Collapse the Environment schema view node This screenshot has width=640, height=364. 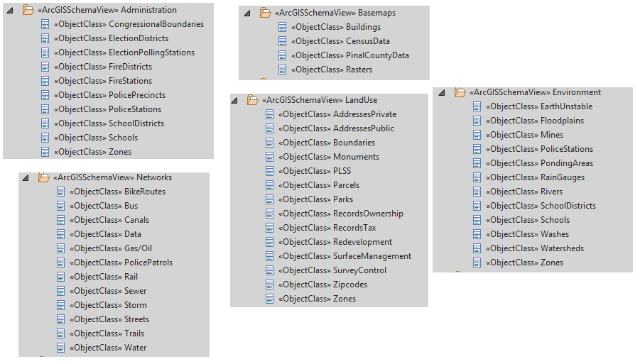coord(442,93)
